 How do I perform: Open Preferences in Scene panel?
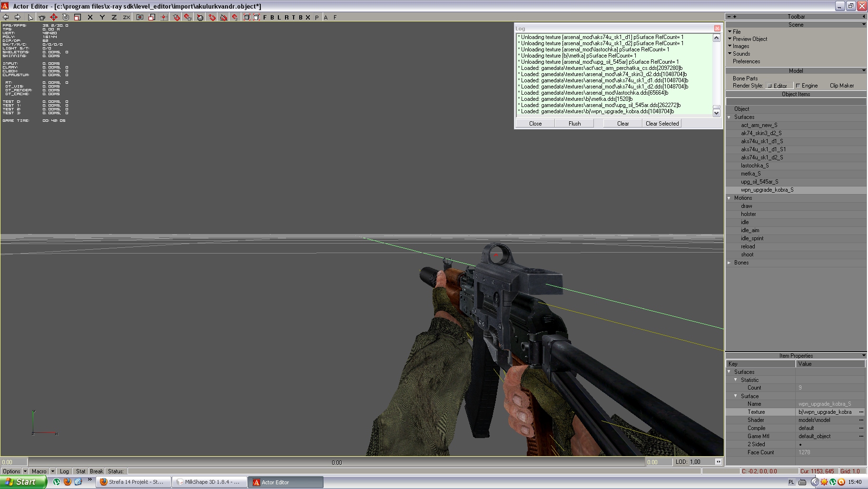click(x=747, y=61)
